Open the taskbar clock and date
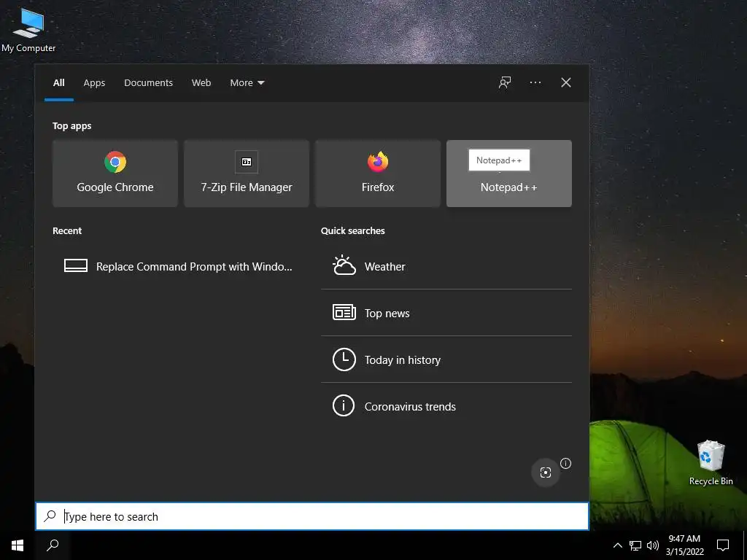 tap(684, 545)
